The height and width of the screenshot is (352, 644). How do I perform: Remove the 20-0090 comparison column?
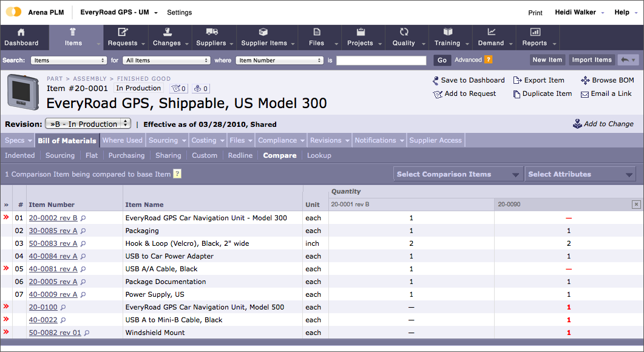coord(636,204)
